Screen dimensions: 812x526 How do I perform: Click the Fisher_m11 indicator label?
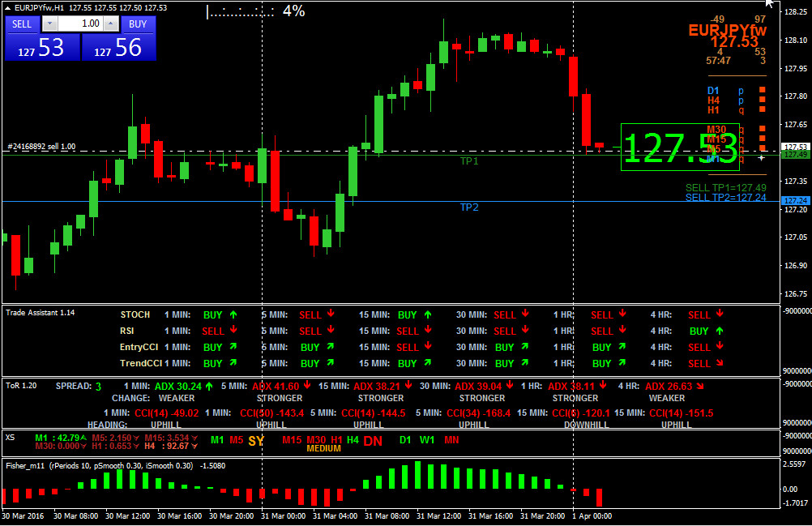[x=25, y=466]
